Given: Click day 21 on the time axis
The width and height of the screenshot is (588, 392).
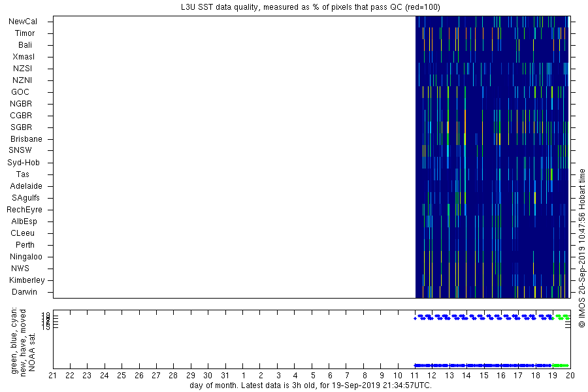Looking at the screenshot, I should click(53, 376).
